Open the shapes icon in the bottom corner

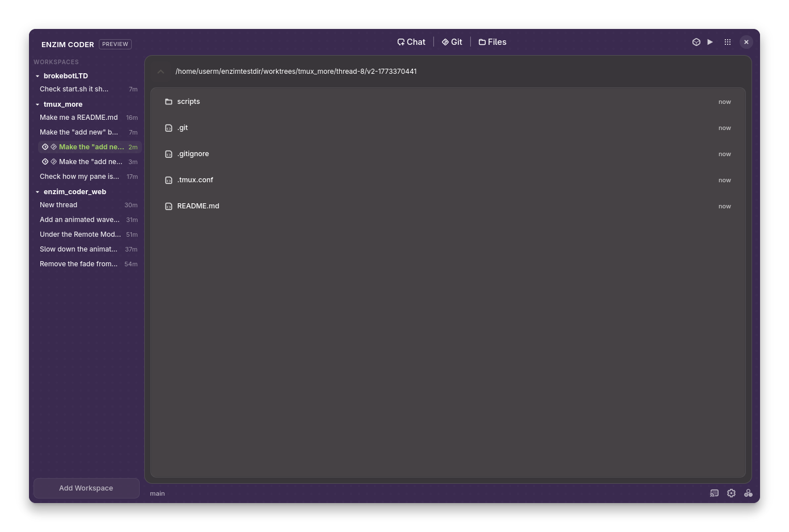(x=748, y=493)
